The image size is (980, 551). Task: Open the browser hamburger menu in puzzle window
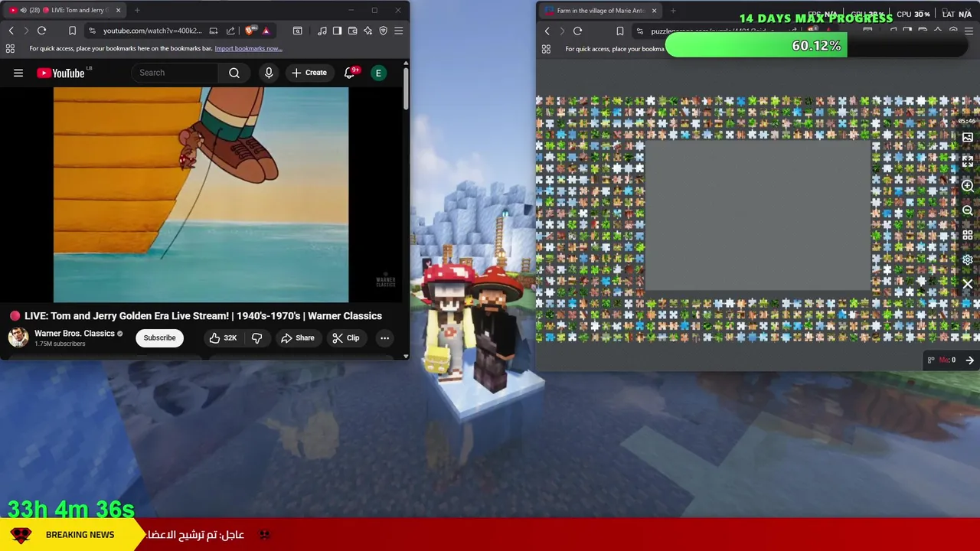click(969, 31)
